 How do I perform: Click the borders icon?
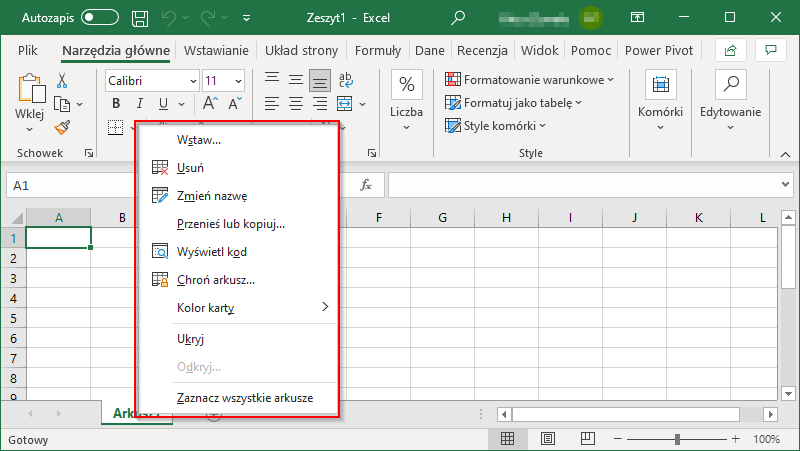(116, 127)
